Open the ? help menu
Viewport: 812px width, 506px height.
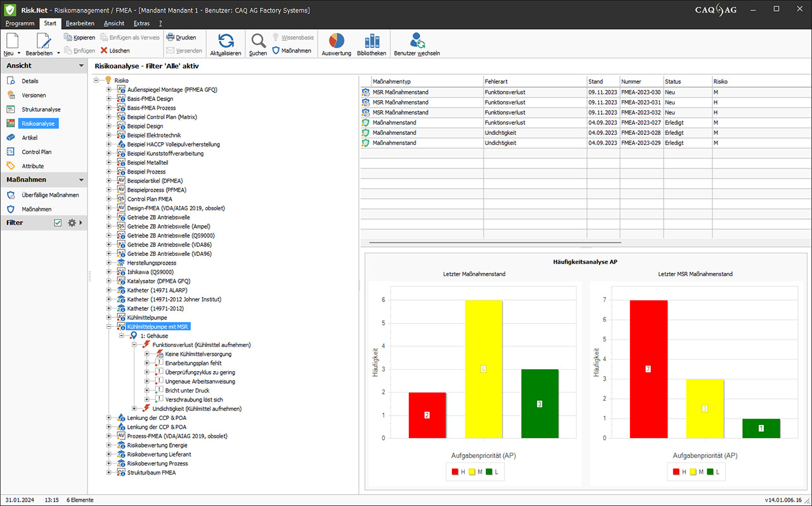click(160, 23)
